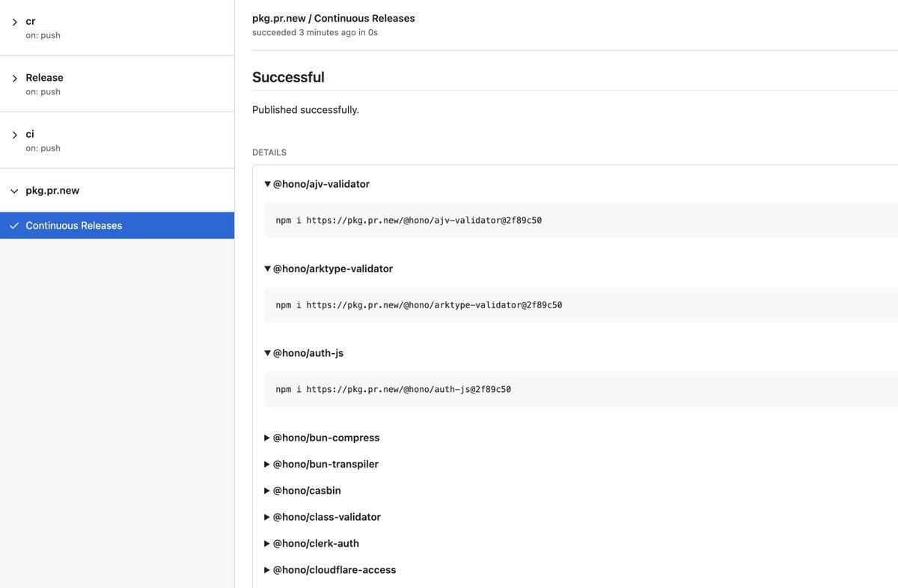Click 'on: push' under the Release workflow
The width and height of the screenshot is (898, 588).
[x=43, y=92]
